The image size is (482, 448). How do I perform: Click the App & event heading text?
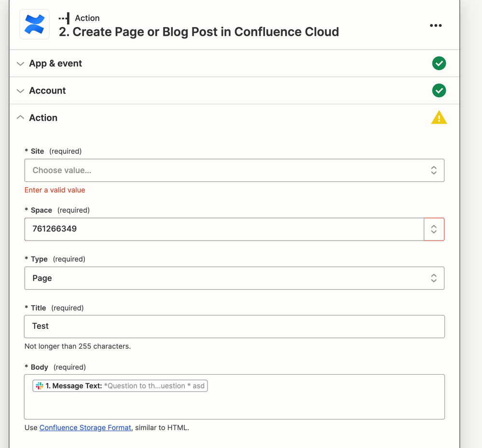(x=55, y=63)
